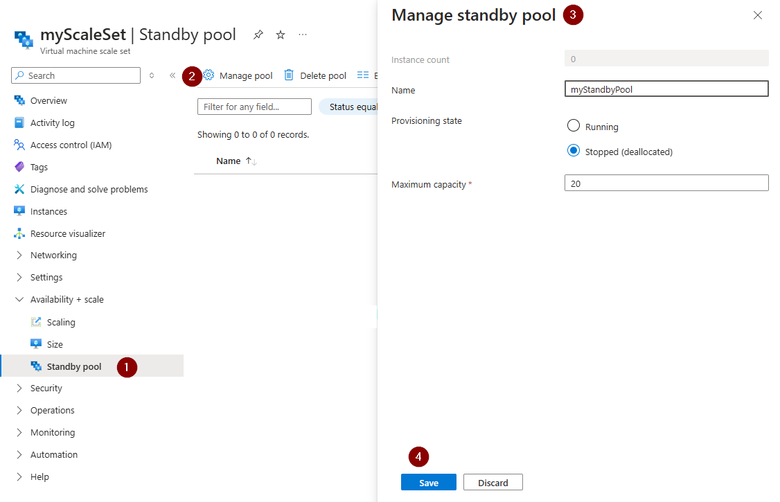Click the Resource visualizer icon

19,233
